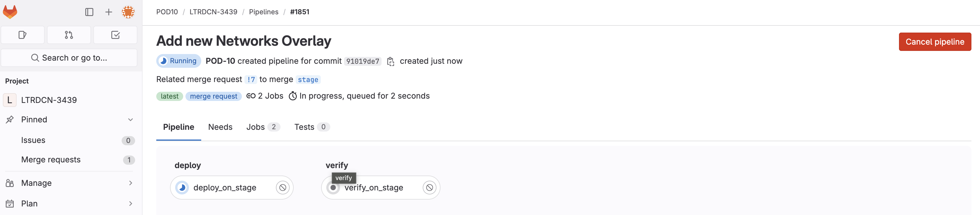Open the merge requests shortcut icon

point(69,35)
